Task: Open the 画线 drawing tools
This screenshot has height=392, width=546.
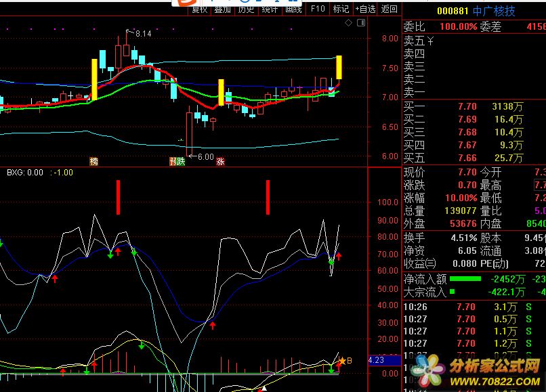Action: point(293,9)
